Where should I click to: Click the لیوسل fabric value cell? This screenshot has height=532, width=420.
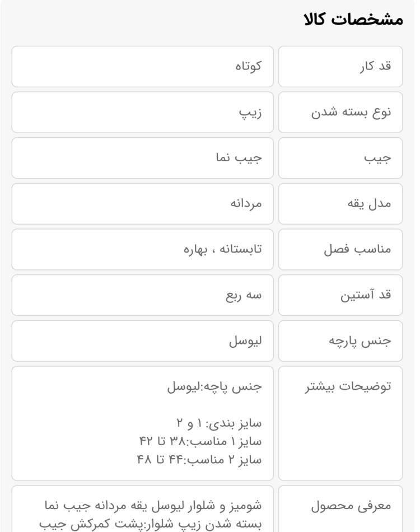(142, 341)
